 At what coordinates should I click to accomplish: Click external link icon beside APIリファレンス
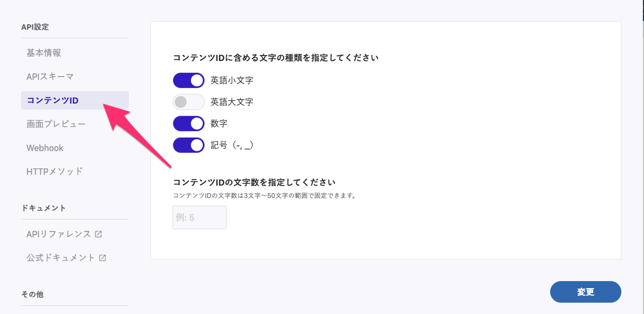pyautogui.click(x=98, y=234)
